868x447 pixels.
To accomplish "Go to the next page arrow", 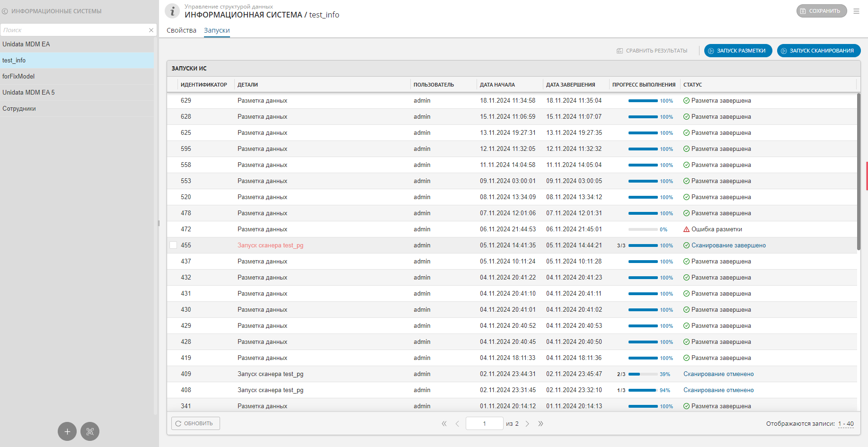I will tap(527, 424).
